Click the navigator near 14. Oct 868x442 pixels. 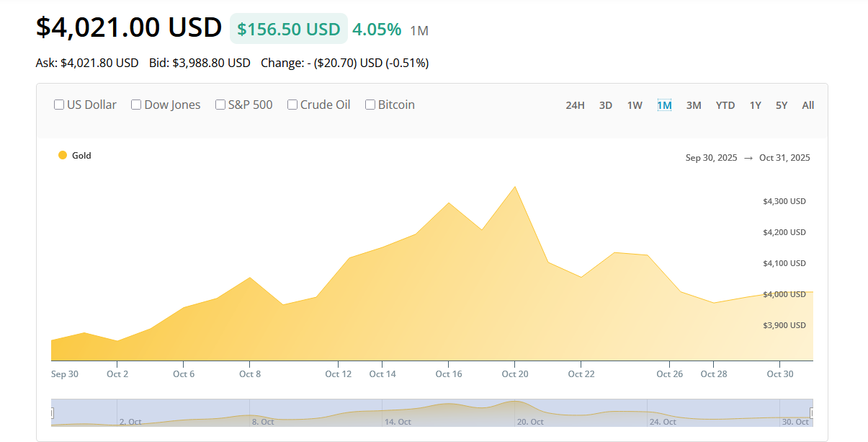(x=398, y=422)
